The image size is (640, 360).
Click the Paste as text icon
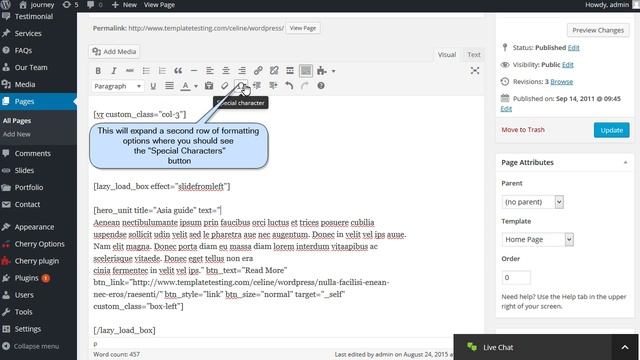[209, 86]
